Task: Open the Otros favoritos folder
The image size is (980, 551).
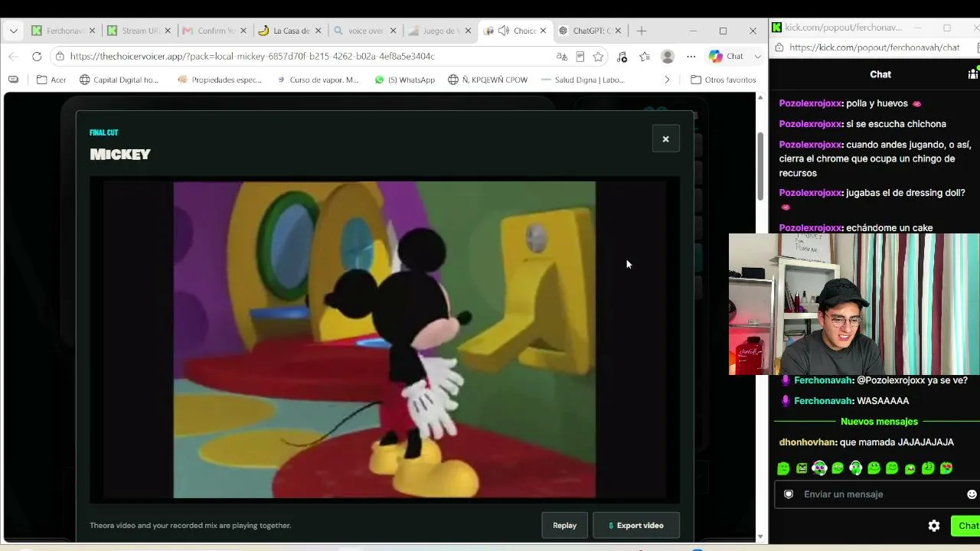Action: tap(724, 80)
